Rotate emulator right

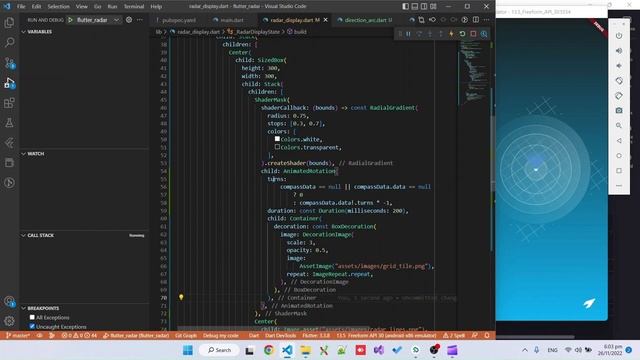(619, 96)
